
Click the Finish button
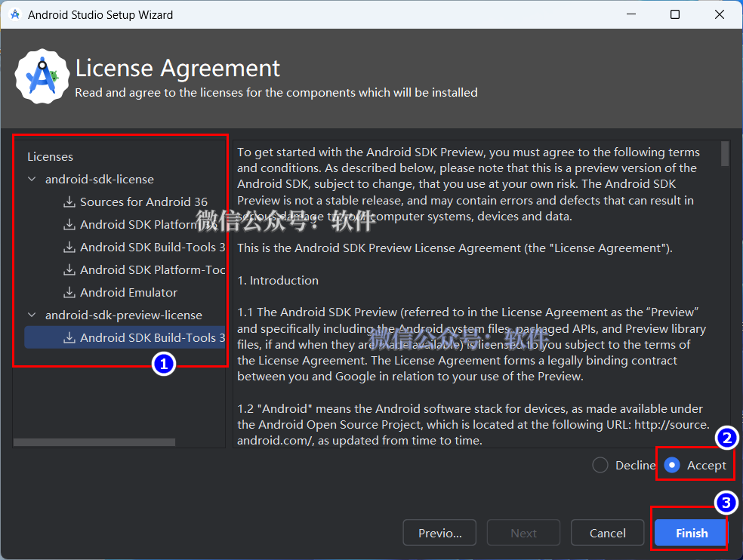(x=692, y=533)
